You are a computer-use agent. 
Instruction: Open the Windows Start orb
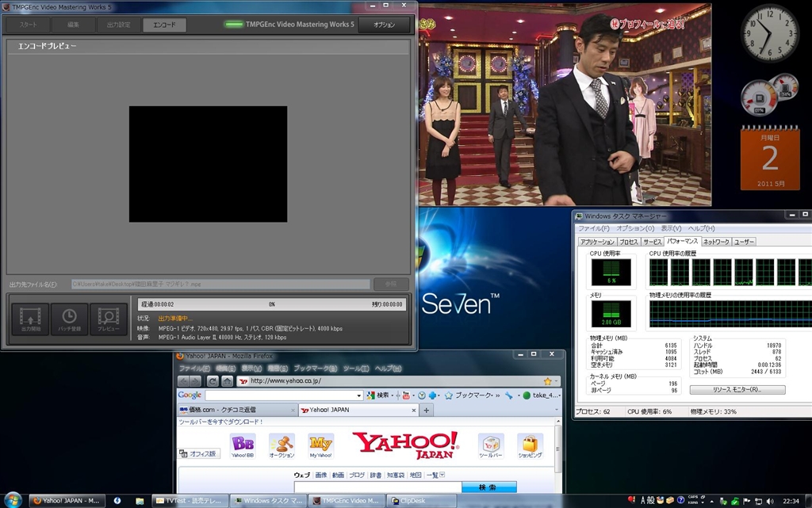[13, 500]
